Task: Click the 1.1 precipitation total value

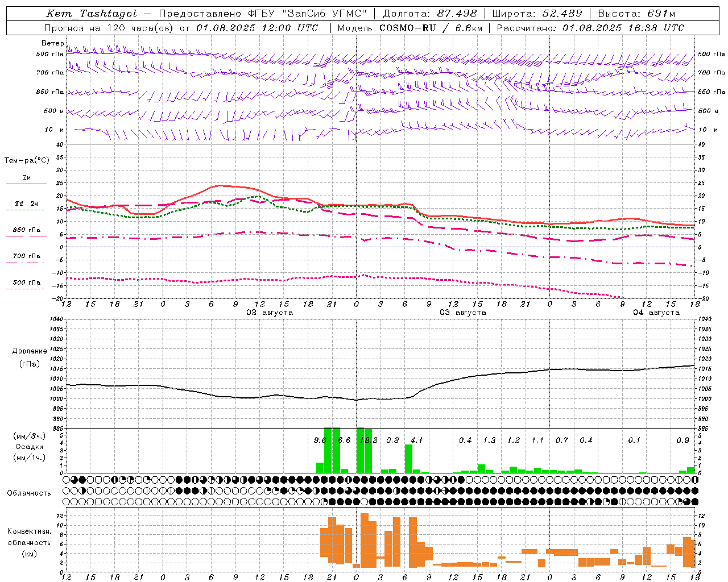Action: (x=537, y=440)
